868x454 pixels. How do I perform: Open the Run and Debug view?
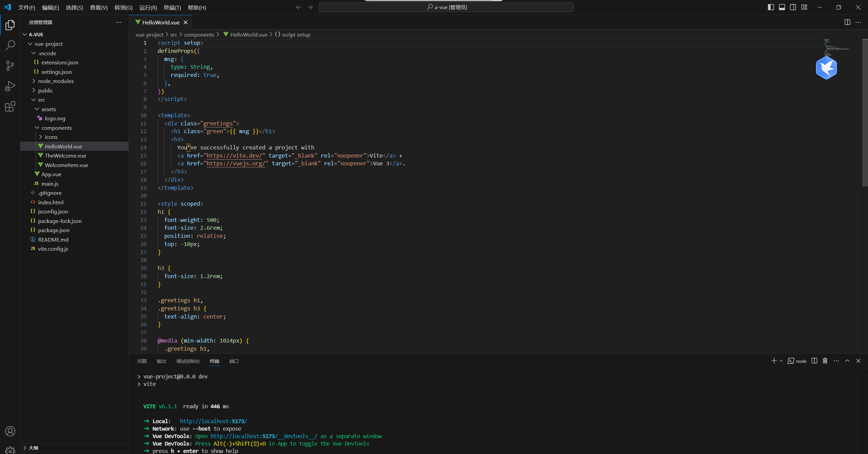tap(10, 86)
